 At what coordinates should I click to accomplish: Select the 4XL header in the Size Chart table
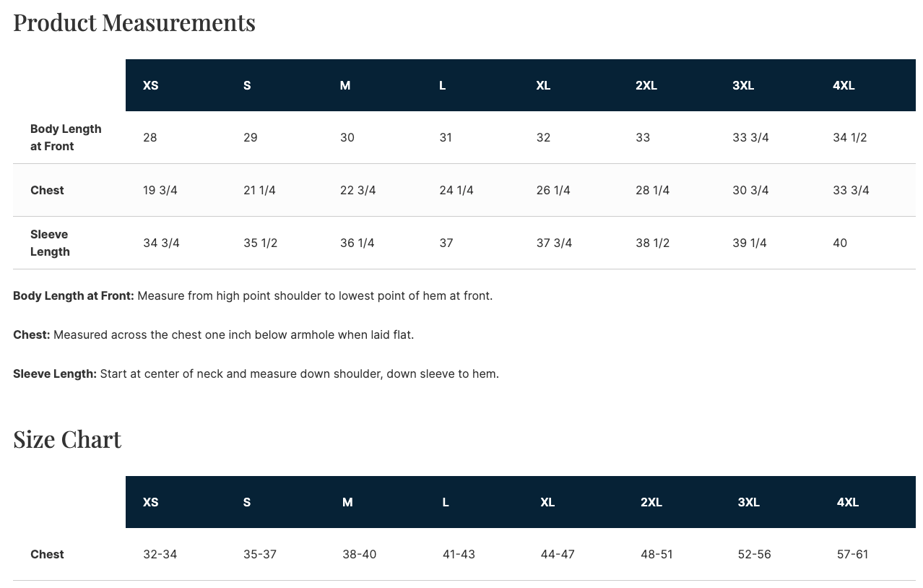(847, 502)
